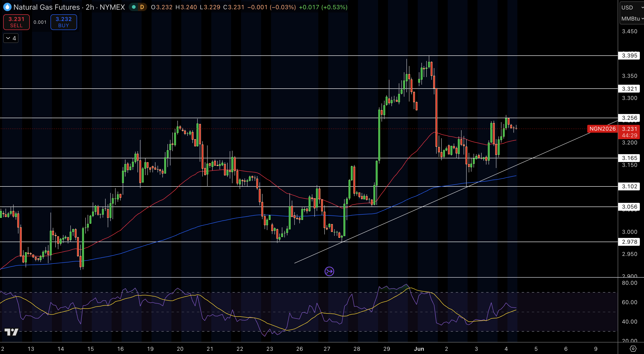Click the Jun date on time axis
Viewport: 644px width, 354px height.
pos(419,348)
